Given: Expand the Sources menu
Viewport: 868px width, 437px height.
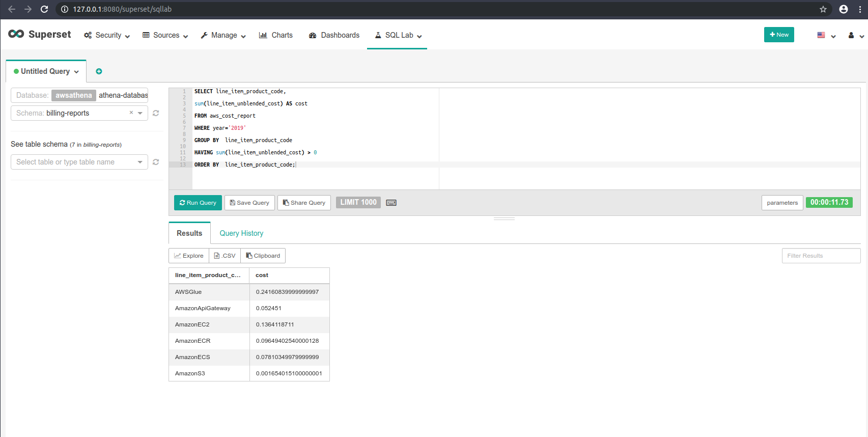Looking at the screenshot, I should [x=165, y=35].
